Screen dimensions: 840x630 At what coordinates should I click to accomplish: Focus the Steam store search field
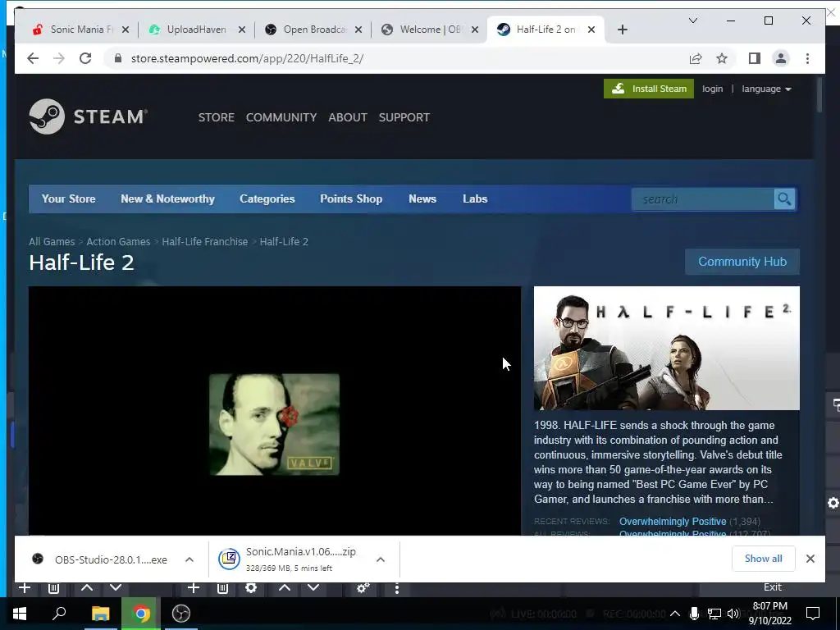[703, 199]
